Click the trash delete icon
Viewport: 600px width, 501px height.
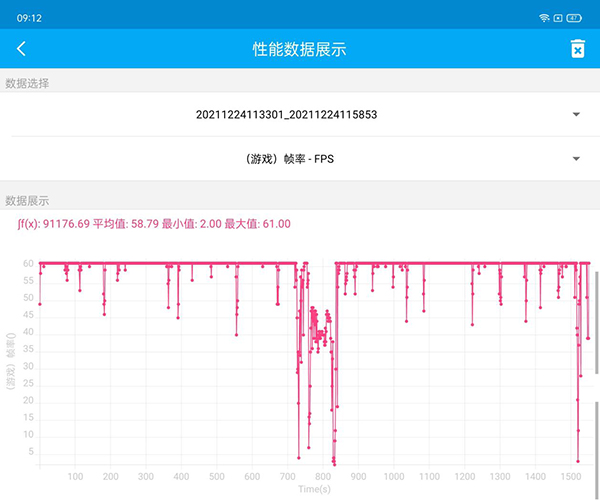(x=577, y=49)
